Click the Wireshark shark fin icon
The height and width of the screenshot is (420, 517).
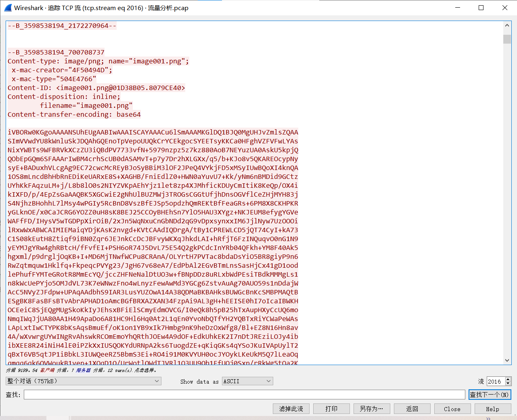tap(8, 8)
